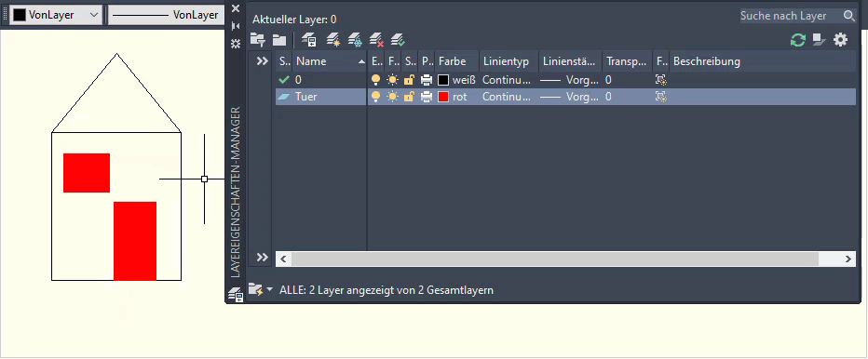Expand filter tree with top chevrons

pyautogui.click(x=263, y=60)
